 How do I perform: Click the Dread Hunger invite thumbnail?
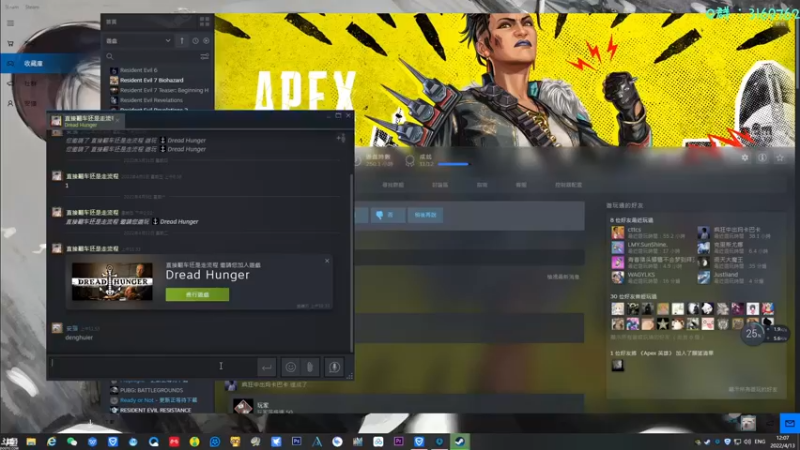(112, 281)
